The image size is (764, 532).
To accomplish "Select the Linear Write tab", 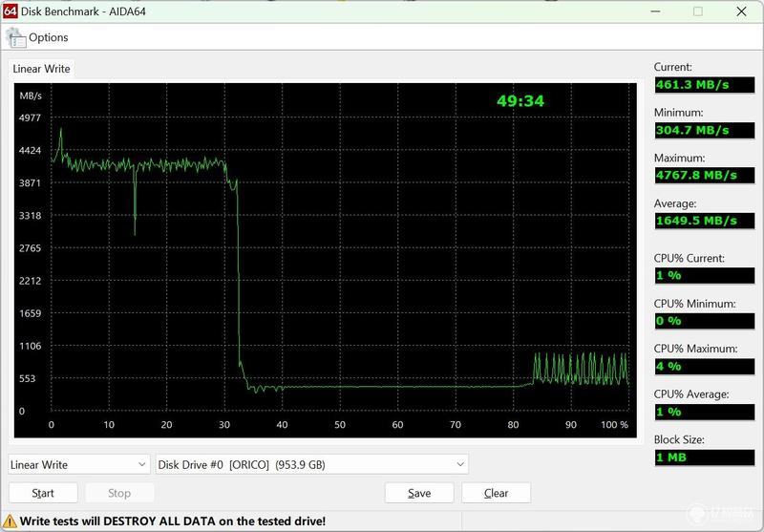I will [x=41, y=69].
